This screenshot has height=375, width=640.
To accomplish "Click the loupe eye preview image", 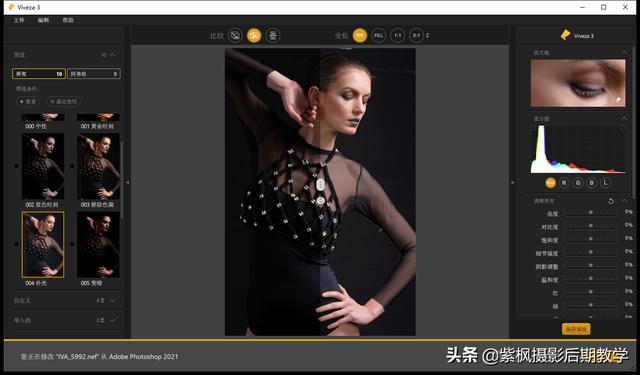I will [x=578, y=83].
